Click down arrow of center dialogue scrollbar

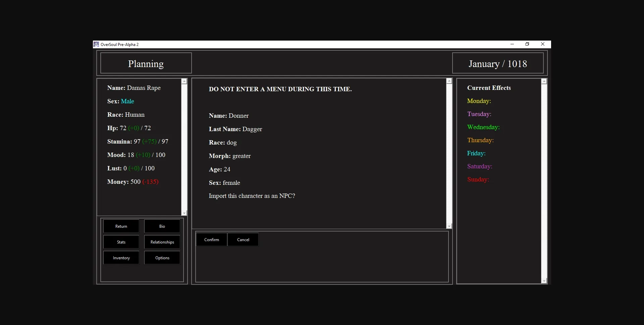pos(449,226)
